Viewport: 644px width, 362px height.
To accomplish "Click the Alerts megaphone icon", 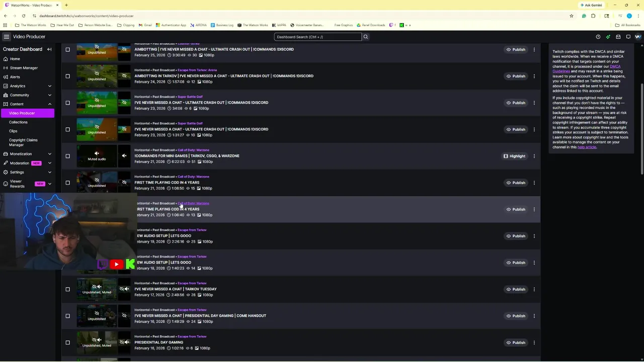I will click(x=6, y=77).
